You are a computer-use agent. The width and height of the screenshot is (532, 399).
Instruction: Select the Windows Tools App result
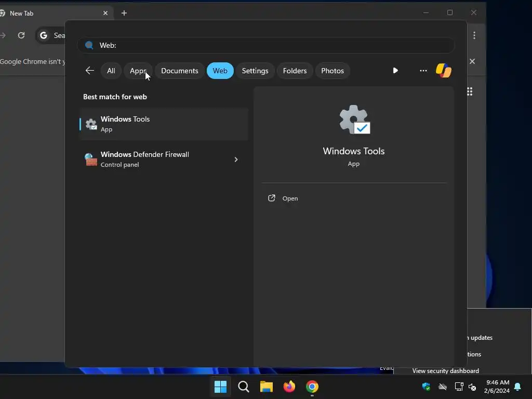tap(164, 124)
